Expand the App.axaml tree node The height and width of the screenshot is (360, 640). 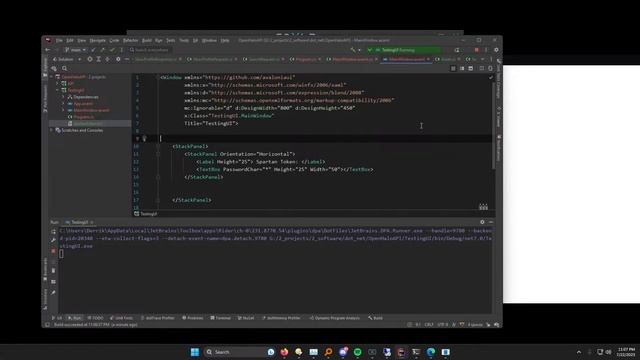[63, 104]
